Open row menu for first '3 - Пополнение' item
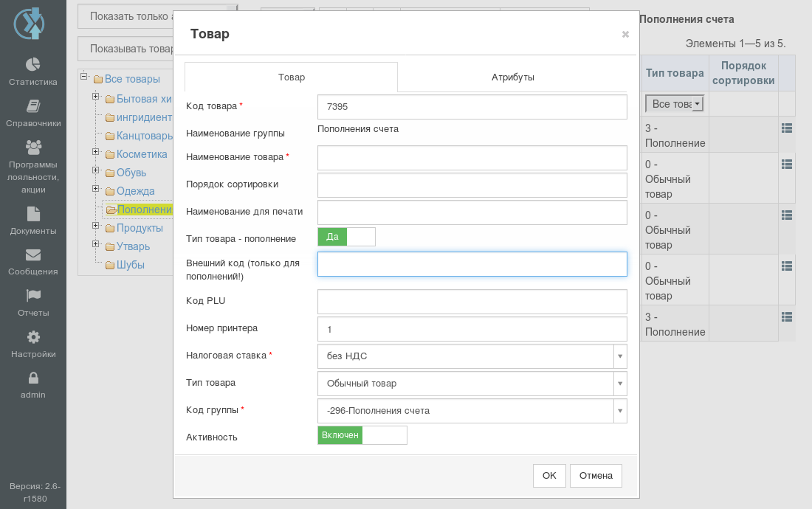The height and width of the screenshot is (509, 812). click(787, 128)
